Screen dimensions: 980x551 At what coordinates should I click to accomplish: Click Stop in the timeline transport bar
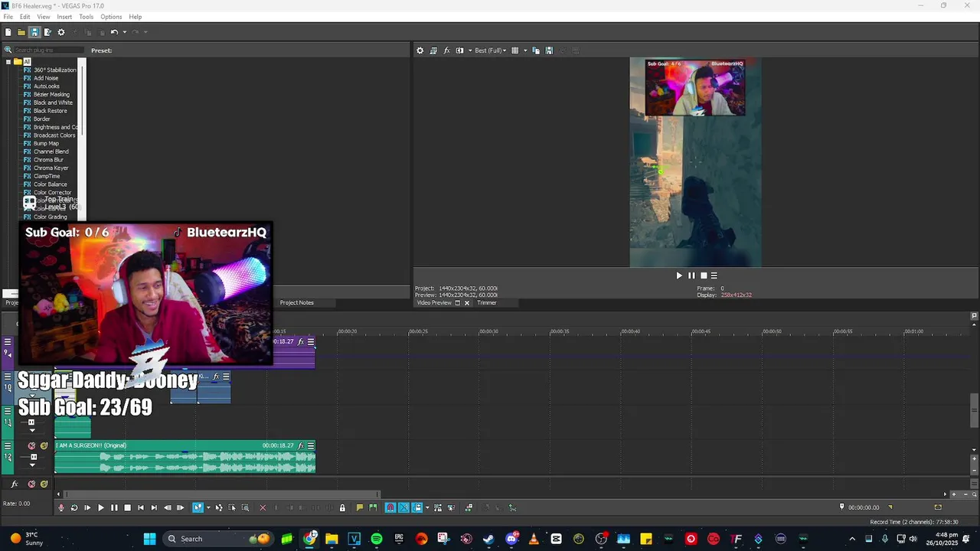[127, 507]
